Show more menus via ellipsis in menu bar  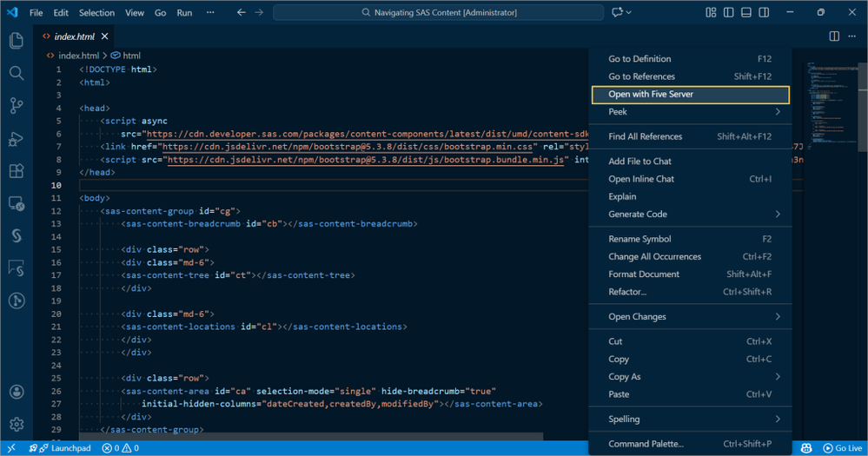[210, 12]
